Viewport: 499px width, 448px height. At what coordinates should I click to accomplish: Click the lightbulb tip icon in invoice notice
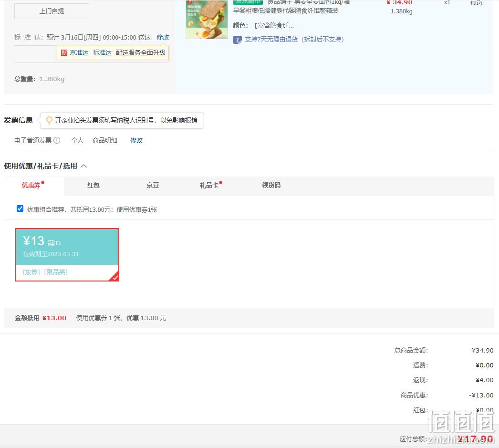(x=49, y=120)
